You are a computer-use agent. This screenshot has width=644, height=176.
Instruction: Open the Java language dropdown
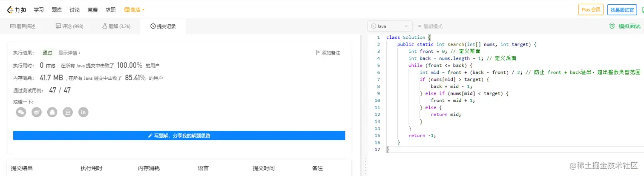(390, 26)
